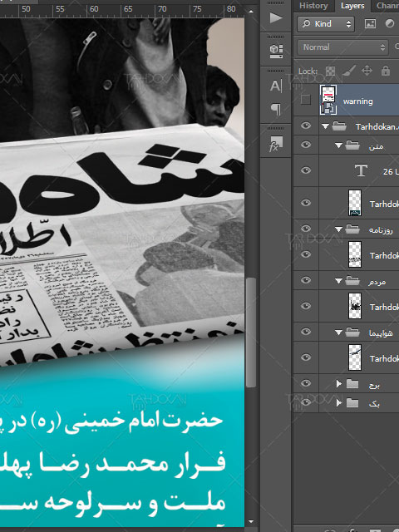This screenshot has width=399, height=532.
Task: Open the 3D panel cube icon
Action: pos(276,50)
